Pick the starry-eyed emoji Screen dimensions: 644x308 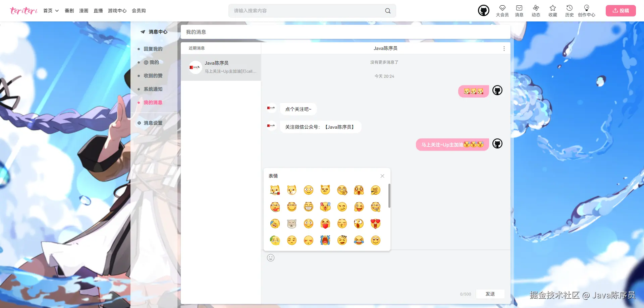(x=359, y=190)
